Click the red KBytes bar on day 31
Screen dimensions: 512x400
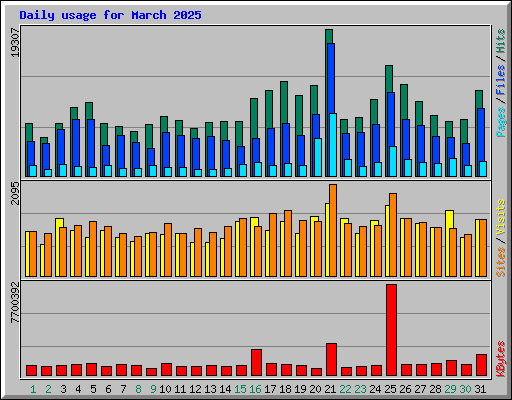coord(481,365)
